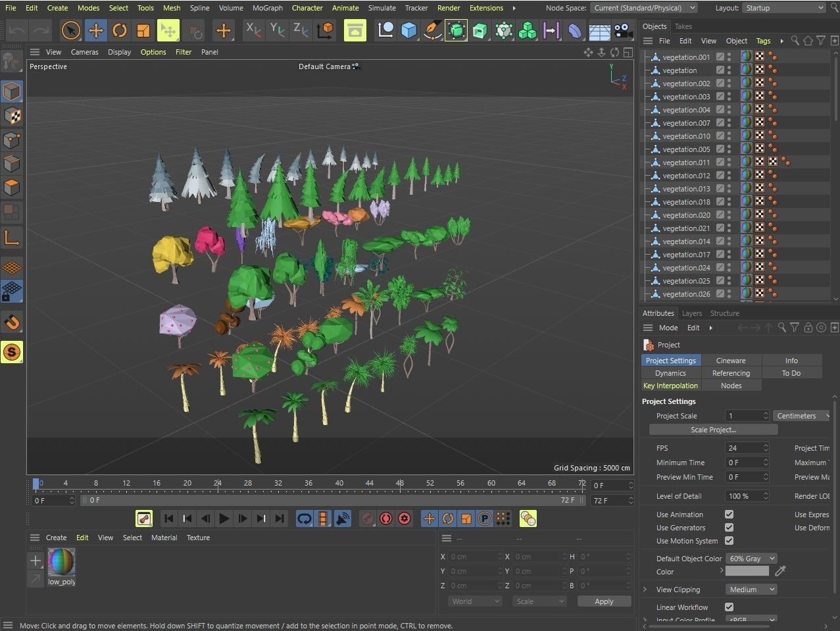The height and width of the screenshot is (631, 840).
Task: Open View Clipping Medium dropdown
Action: 752,590
